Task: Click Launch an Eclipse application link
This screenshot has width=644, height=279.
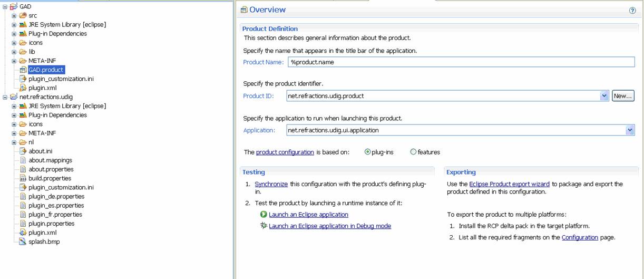Action: coord(308,215)
